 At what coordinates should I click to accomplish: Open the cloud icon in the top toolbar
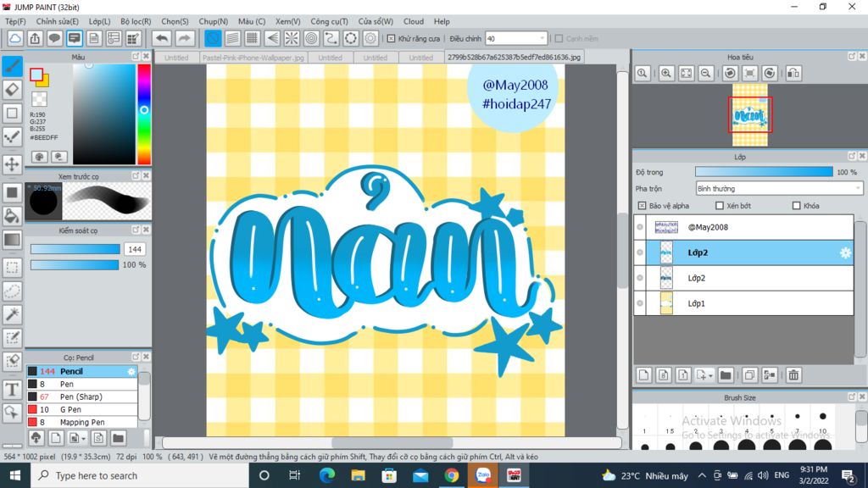[15, 38]
